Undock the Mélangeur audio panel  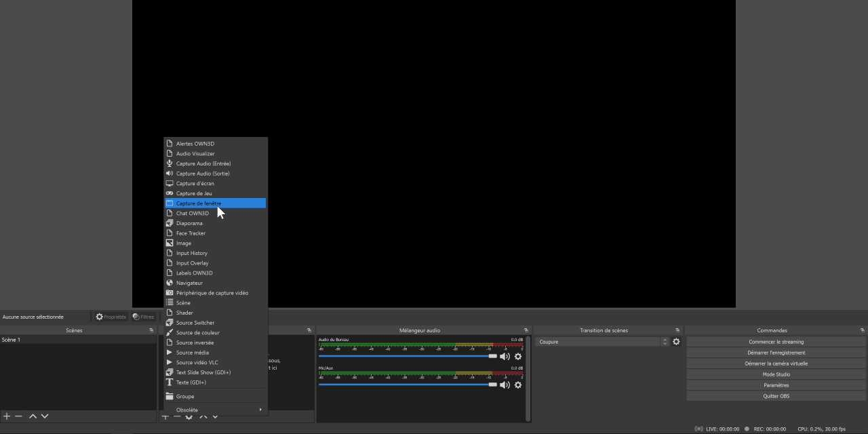pyautogui.click(x=526, y=330)
